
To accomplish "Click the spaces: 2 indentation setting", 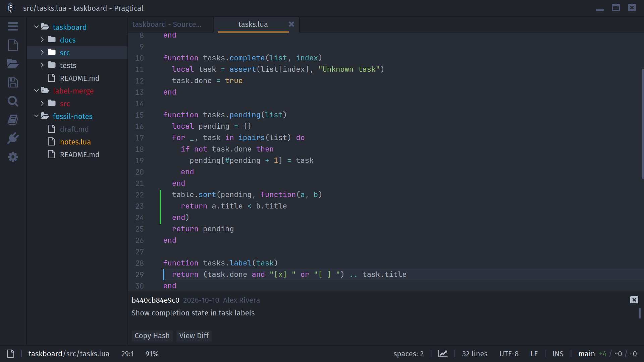I will (x=408, y=354).
